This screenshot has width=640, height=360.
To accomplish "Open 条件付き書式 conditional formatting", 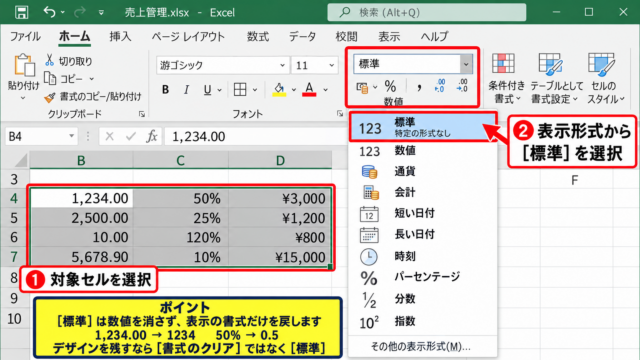I will (x=506, y=78).
